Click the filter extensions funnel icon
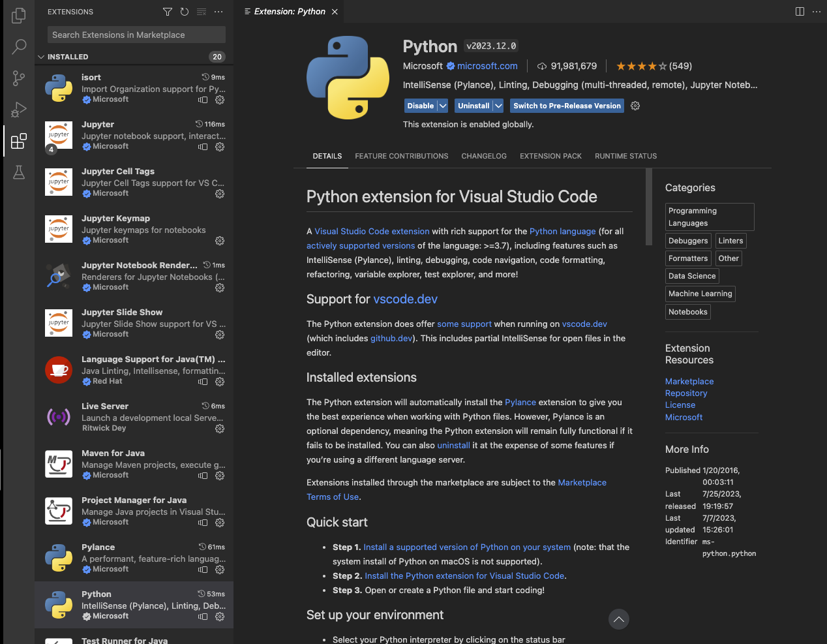 click(x=168, y=12)
